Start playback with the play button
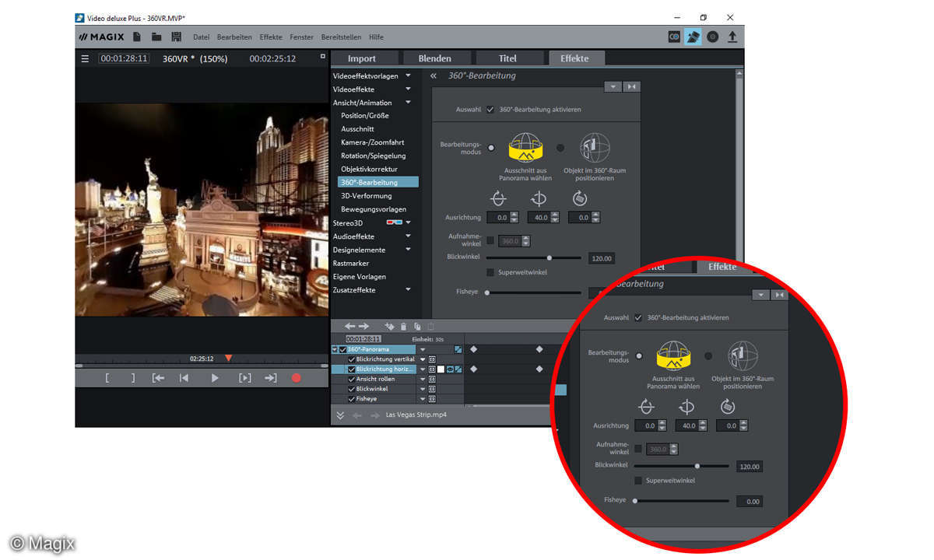The height and width of the screenshot is (560, 934). pos(215,378)
